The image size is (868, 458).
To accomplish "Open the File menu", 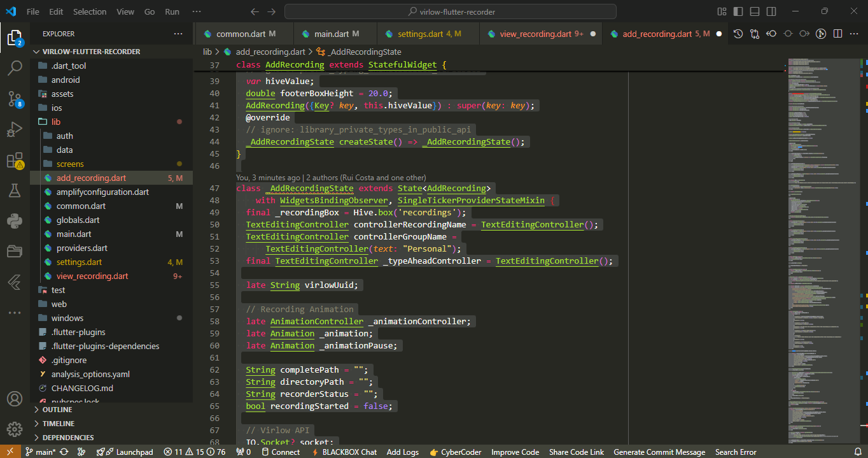I will [33, 11].
